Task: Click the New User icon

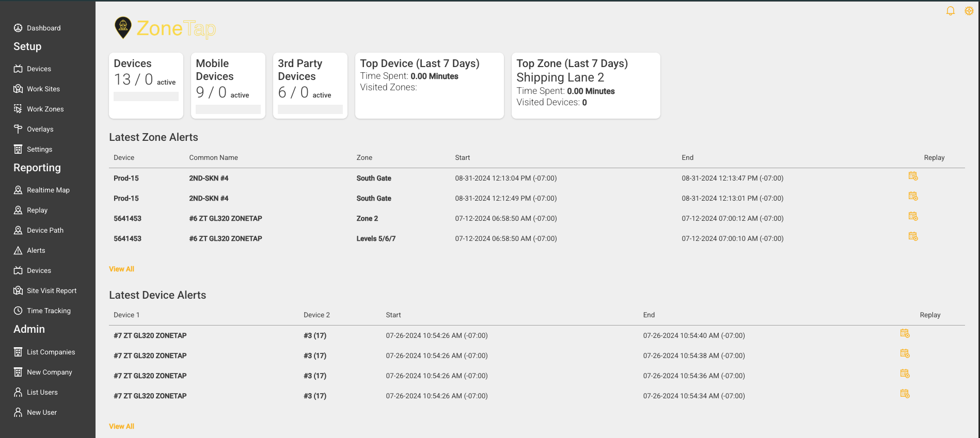Action: [18, 412]
